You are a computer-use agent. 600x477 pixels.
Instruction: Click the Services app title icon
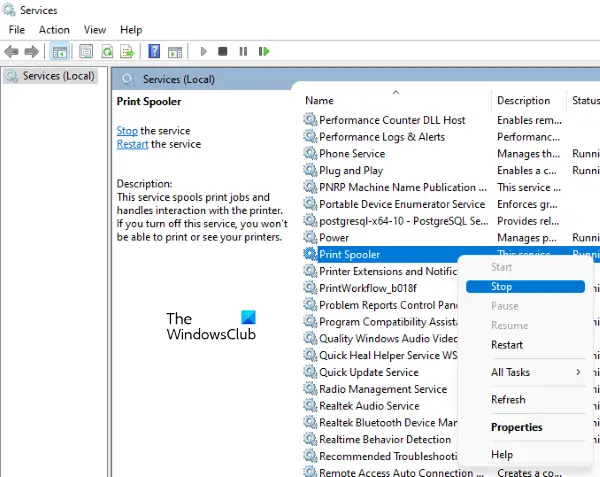(x=9, y=10)
